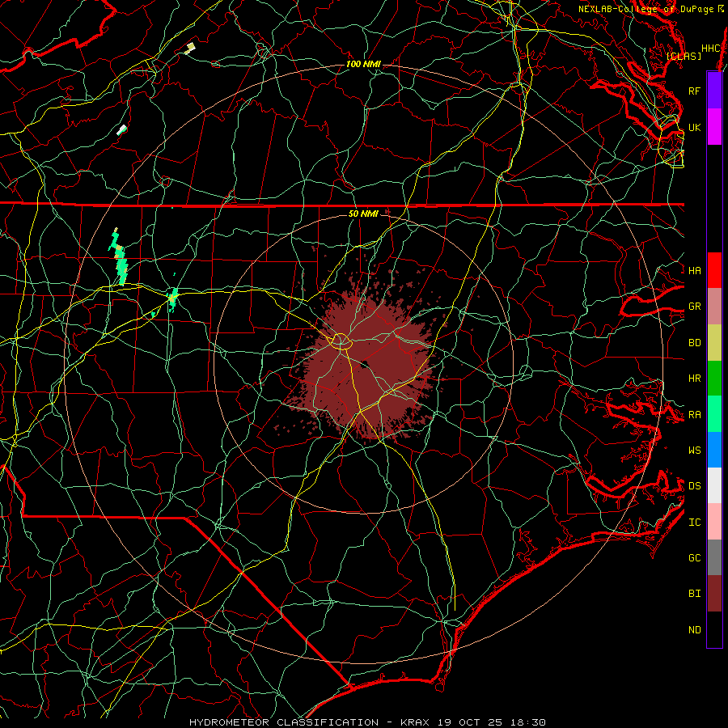Image resolution: width=728 pixels, height=728 pixels.
Task: Click the GC legend label
Action: pos(694,557)
